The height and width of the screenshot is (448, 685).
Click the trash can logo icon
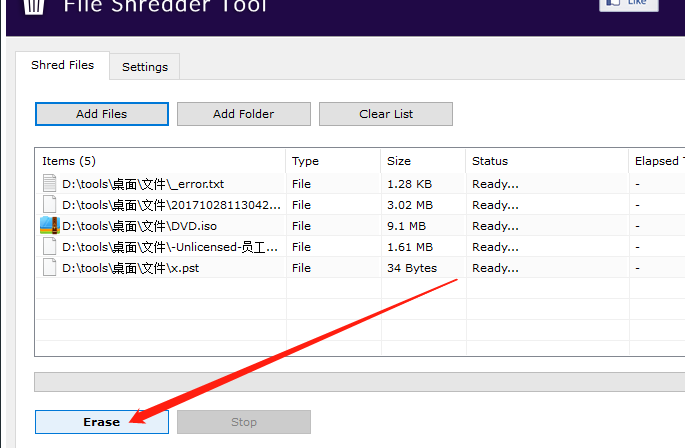34,7
